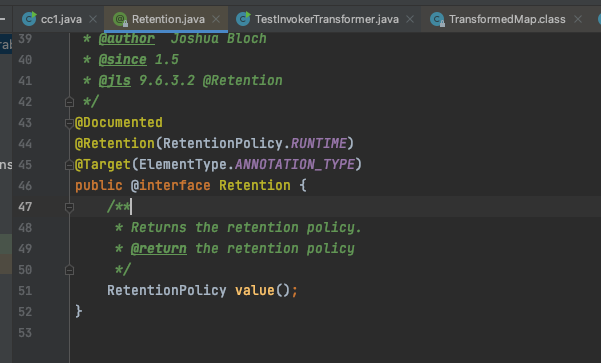
Task: Click the ANNOTATION_TYPE constant
Action: click(x=295, y=164)
